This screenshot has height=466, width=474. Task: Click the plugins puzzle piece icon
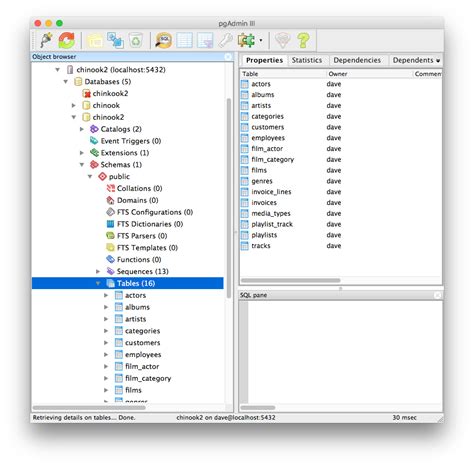coord(246,40)
